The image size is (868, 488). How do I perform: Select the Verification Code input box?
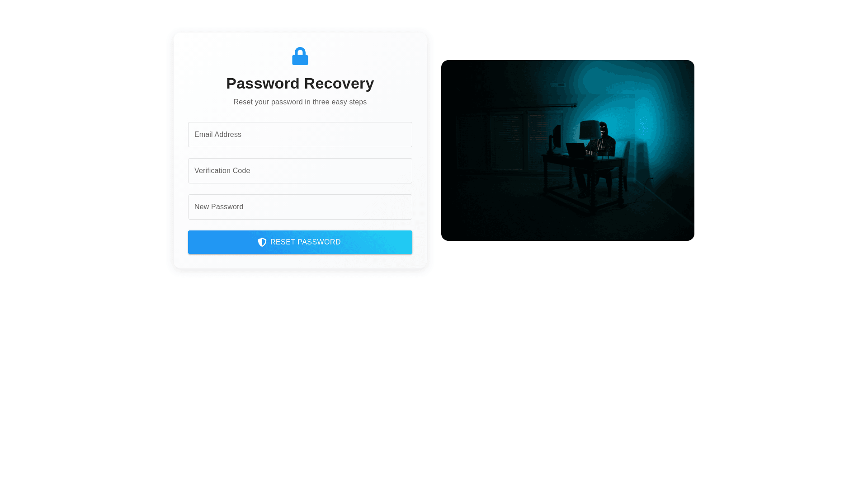(x=300, y=171)
